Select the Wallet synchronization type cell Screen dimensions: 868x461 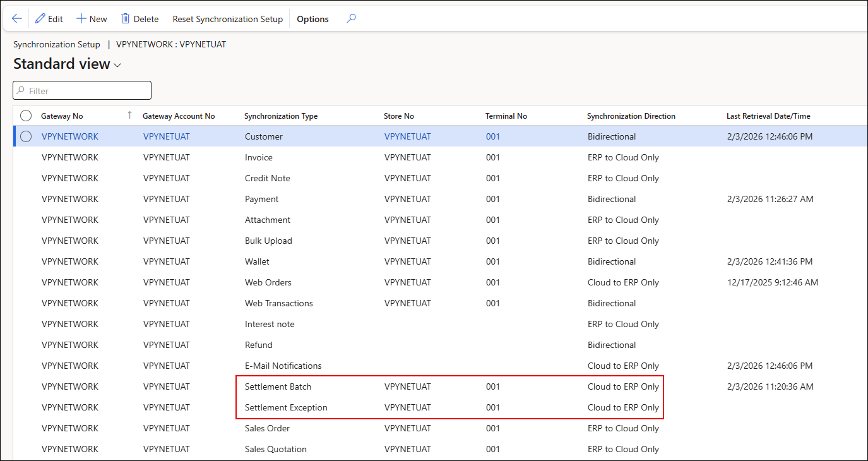(x=257, y=261)
